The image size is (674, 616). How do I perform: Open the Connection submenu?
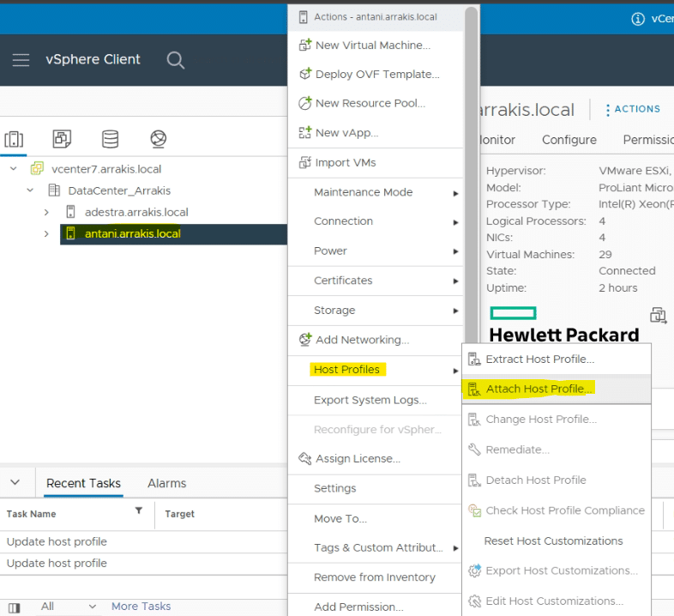click(376, 221)
